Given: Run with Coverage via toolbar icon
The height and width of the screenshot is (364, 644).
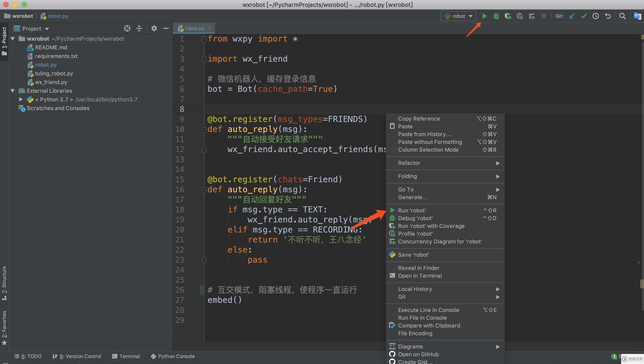Looking at the screenshot, I should click(508, 16).
